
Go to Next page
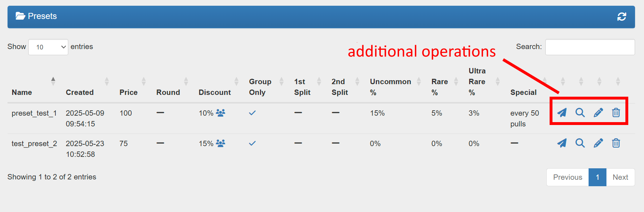tap(620, 177)
